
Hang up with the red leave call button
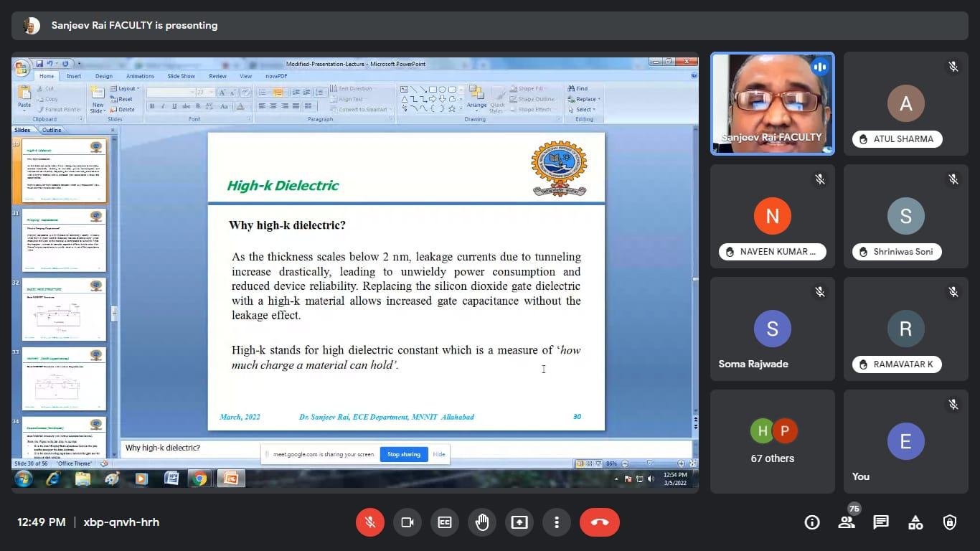click(599, 522)
